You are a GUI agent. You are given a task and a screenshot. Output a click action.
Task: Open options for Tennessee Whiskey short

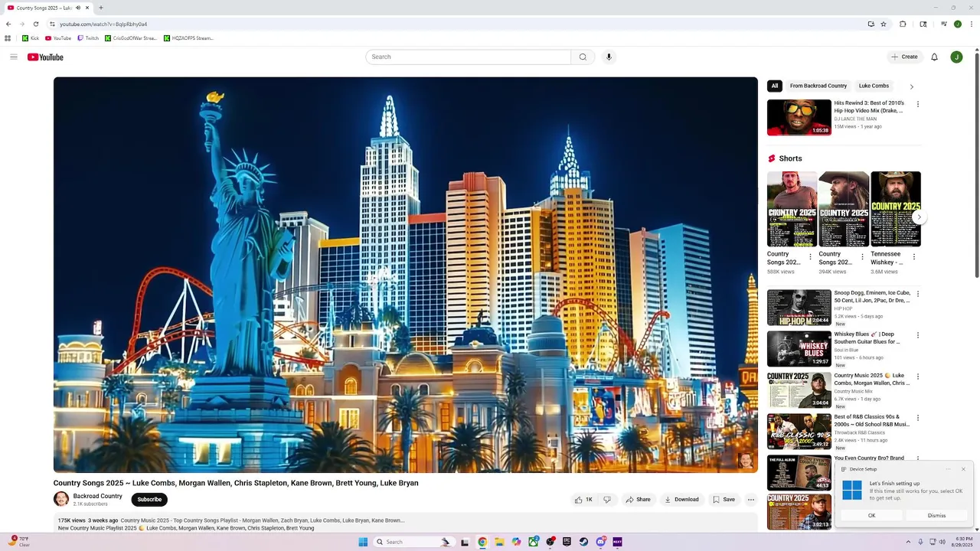pyautogui.click(x=913, y=257)
